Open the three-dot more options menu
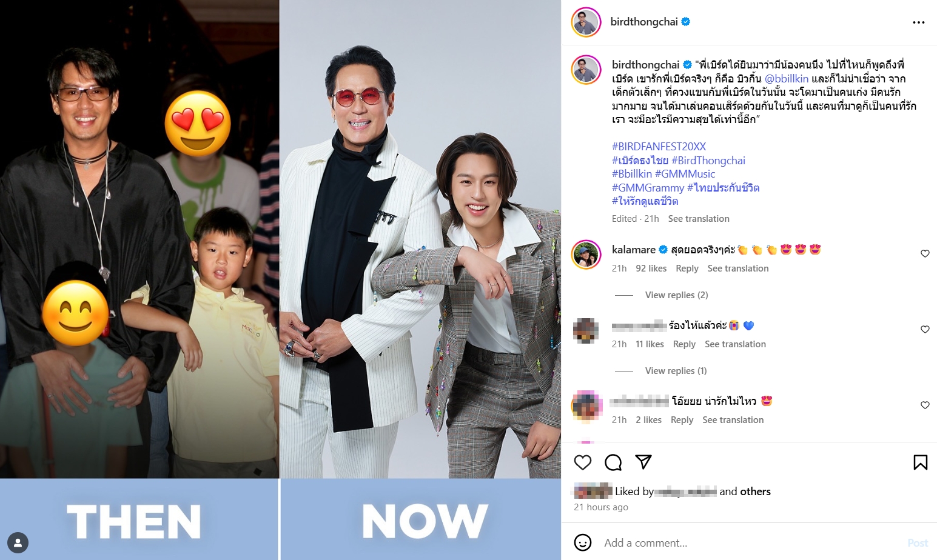937x560 pixels. tap(918, 22)
